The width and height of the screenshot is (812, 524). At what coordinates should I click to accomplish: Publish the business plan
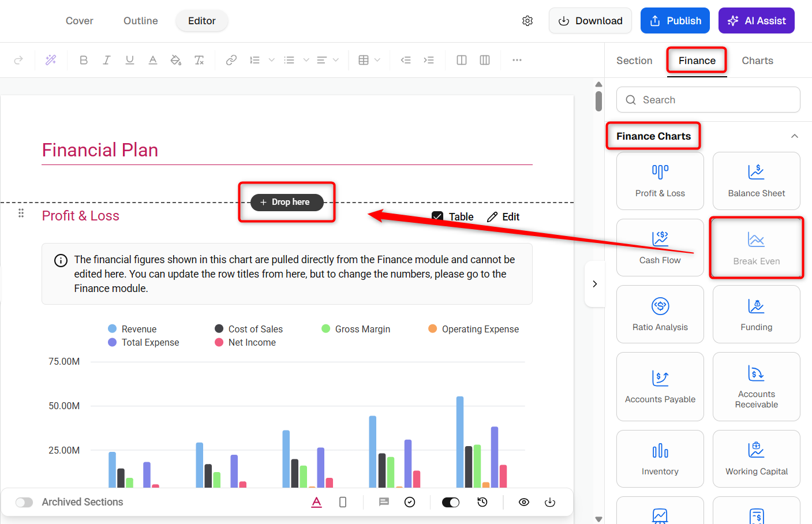(676, 21)
